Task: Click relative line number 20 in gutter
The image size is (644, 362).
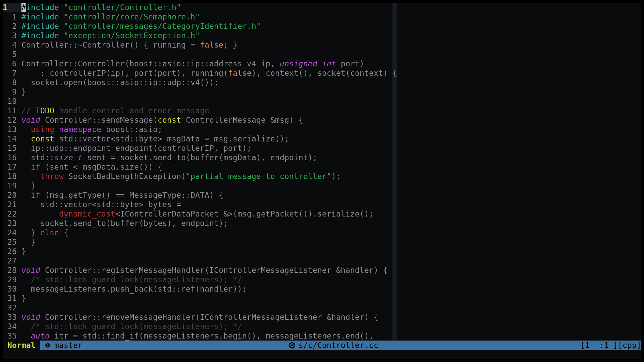Action: [x=12, y=195]
